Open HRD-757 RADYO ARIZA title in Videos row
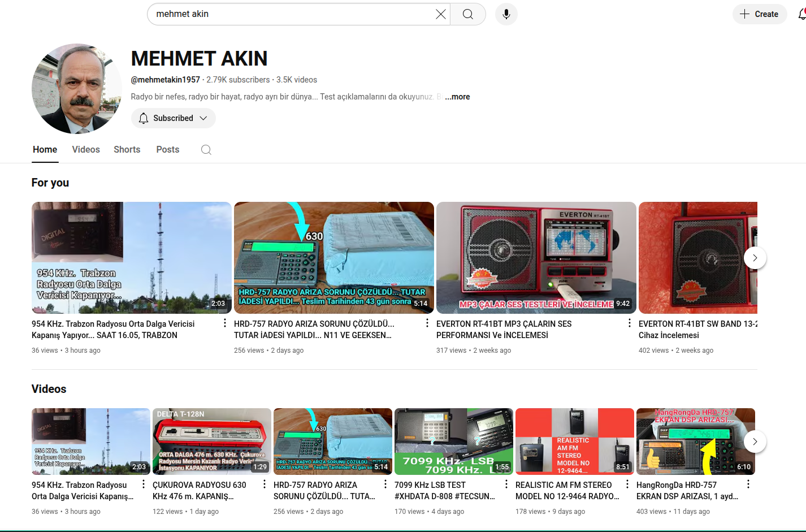This screenshot has height=532, width=806. (x=324, y=491)
